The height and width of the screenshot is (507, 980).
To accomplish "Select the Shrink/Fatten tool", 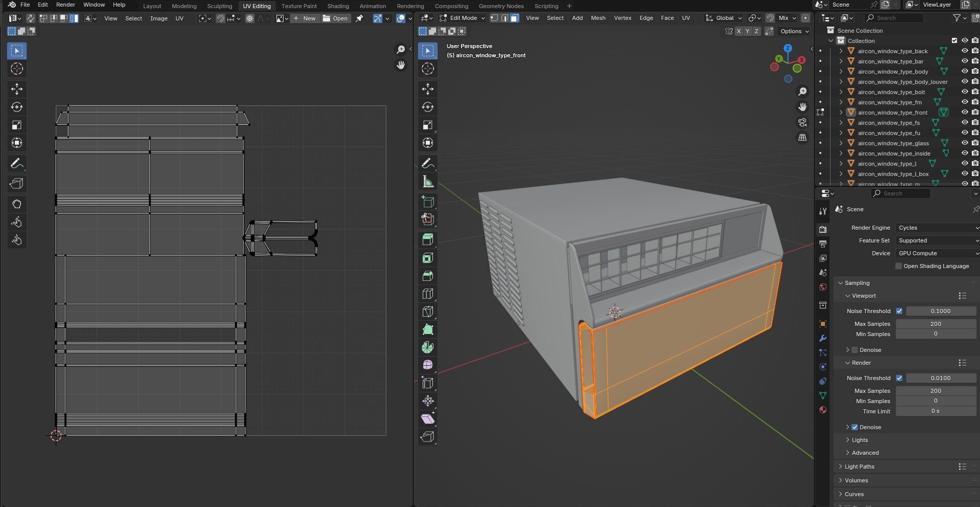I will 428,401.
